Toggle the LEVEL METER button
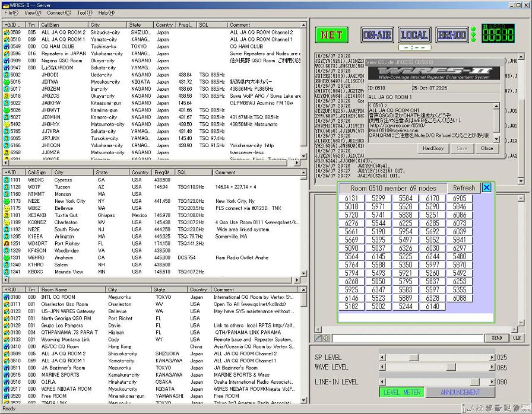Image resolution: width=532 pixels, height=414 pixels. pyautogui.click(x=402, y=392)
